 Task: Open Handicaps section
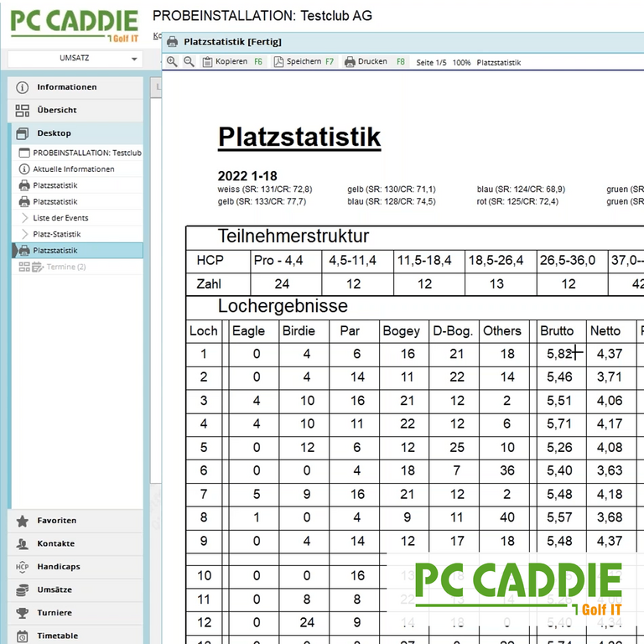point(75,567)
